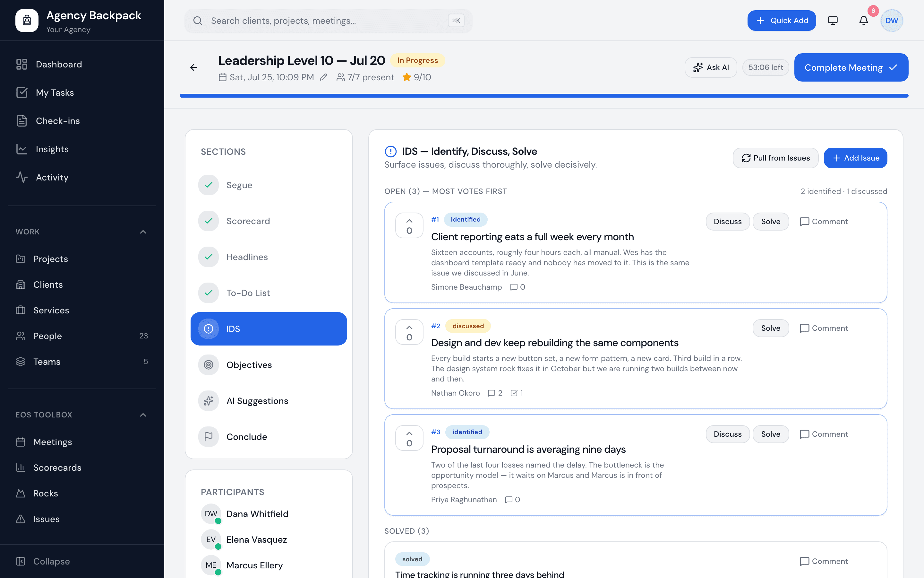Image resolution: width=924 pixels, height=578 pixels.
Task: Open Projects in sidebar
Action: [x=82, y=259]
